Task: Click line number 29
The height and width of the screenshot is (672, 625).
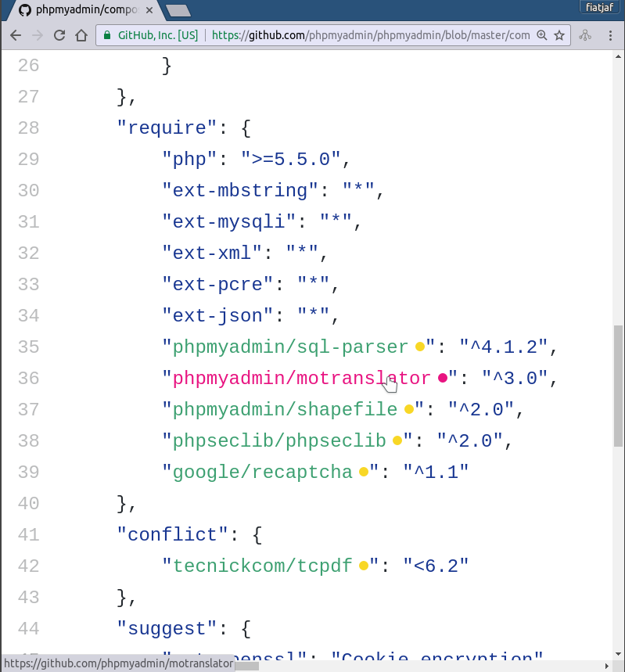Action: (29, 160)
